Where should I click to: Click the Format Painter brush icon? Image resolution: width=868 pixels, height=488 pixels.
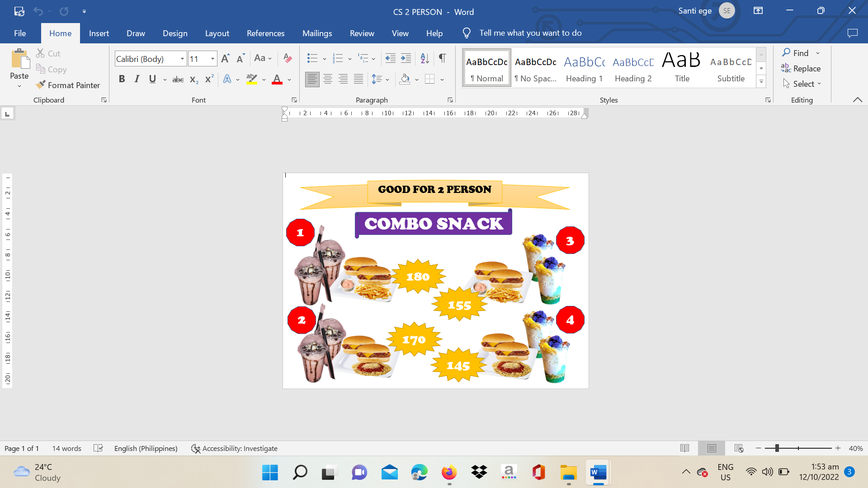tap(41, 85)
